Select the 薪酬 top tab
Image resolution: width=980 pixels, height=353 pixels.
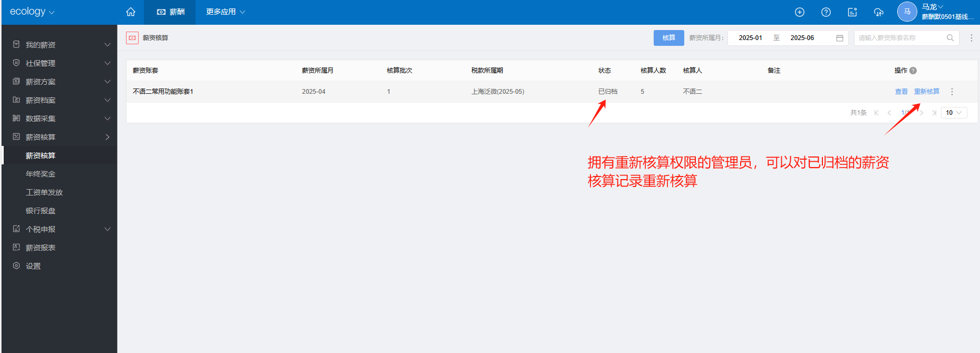pyautogui.click(x=170, y=12)
